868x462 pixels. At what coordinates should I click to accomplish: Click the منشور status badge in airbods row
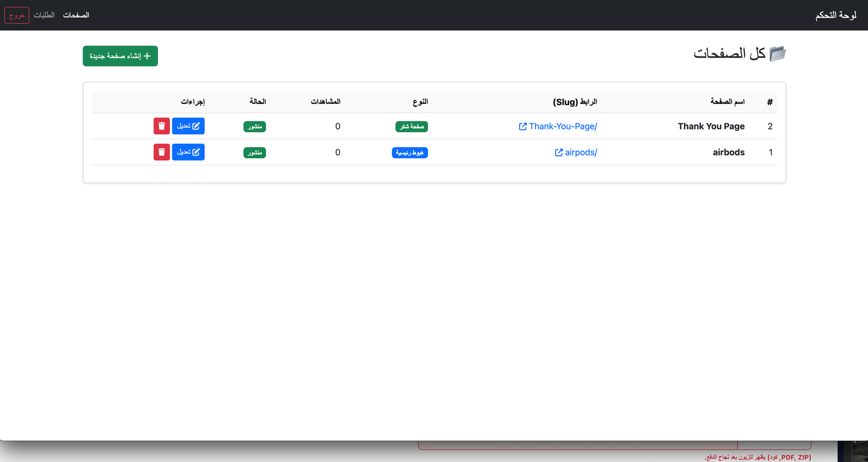[x=254, y=152]
